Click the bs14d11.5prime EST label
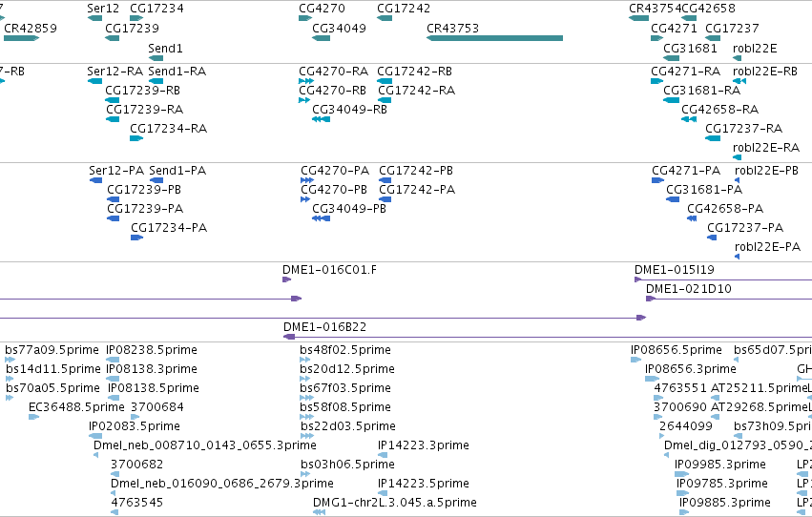 coord(53,369)
